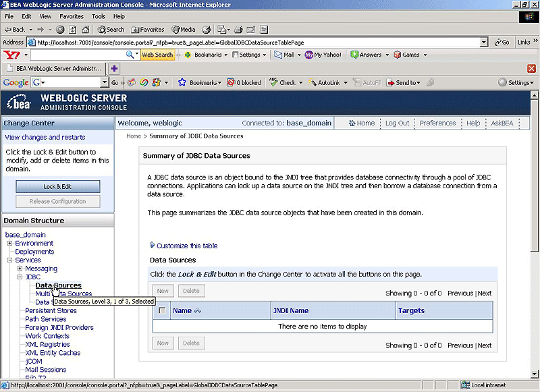Viewport: 540px width, 392px height.
Task: Click the Yahoo! logo icon
Action: (x=11, y=55)
